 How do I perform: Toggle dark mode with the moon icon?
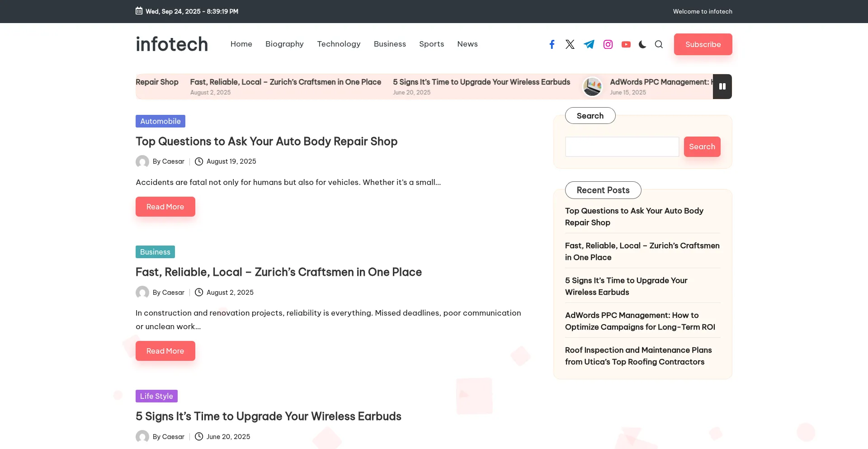642,44
